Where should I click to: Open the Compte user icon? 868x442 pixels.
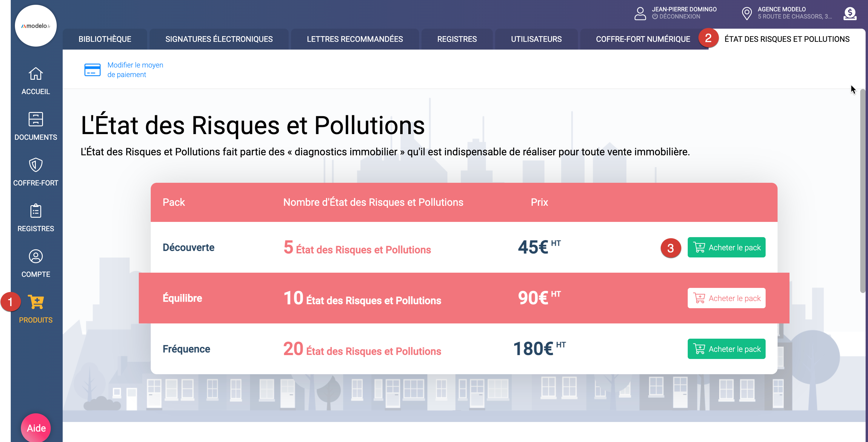click(x=36, y=256)
